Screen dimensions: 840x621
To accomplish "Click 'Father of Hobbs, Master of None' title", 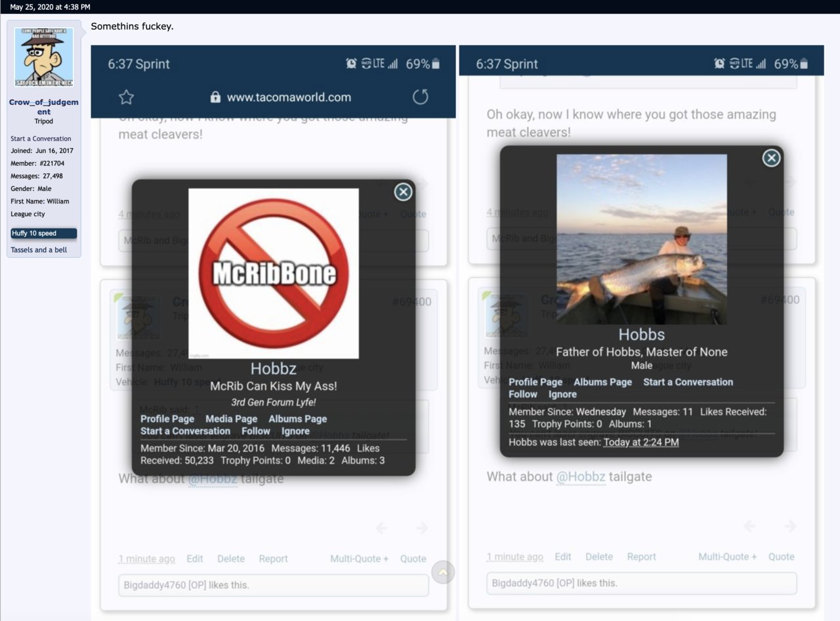I will tap(642, 352).
